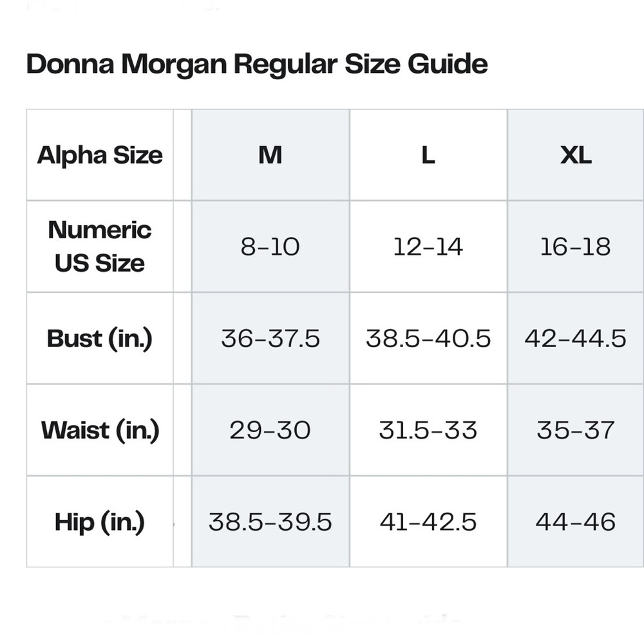Click the 31.5-33 waist measurement cell
Screen dimensions: 644x644
428,430
